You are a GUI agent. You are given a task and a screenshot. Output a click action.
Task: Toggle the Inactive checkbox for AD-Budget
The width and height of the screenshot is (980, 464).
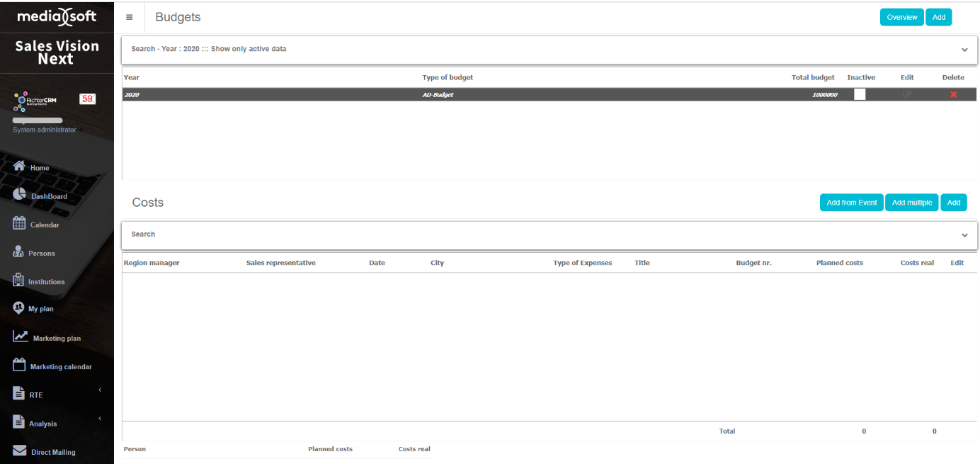point(860,94)
